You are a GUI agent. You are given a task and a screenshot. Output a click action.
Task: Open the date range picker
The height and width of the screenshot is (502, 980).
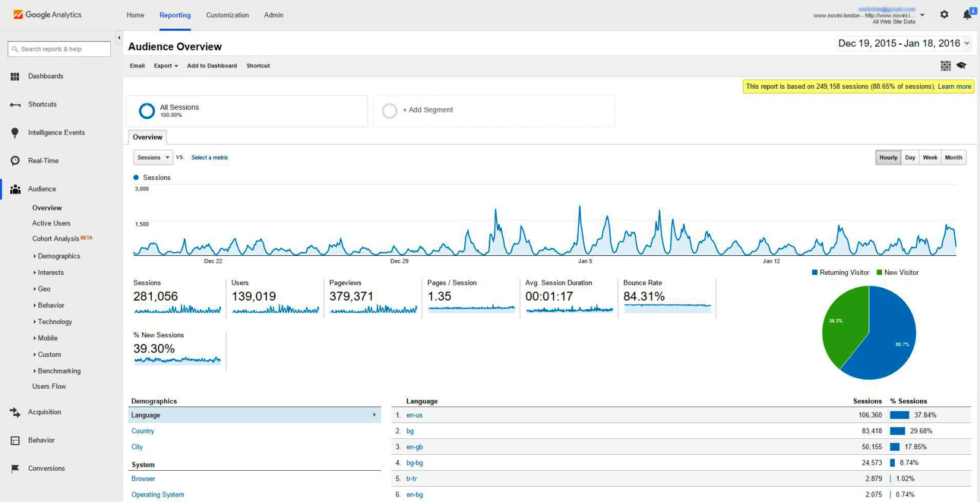click(903, 43)
